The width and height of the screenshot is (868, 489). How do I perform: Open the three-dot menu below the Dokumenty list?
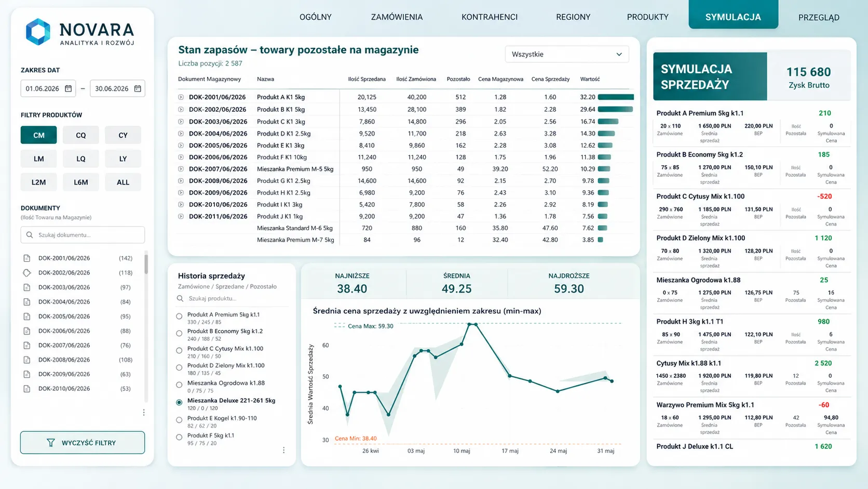[144, 413]
